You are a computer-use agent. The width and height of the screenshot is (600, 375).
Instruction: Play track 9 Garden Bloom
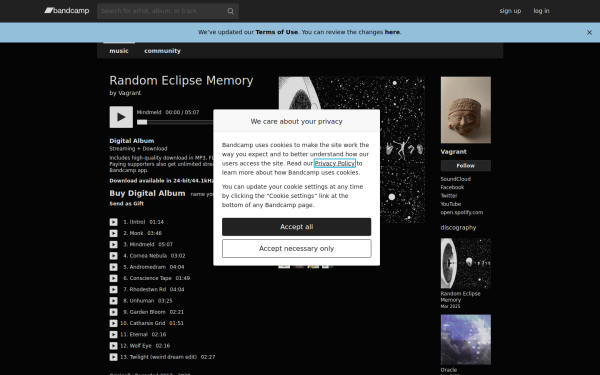click(x=114, y=312)
